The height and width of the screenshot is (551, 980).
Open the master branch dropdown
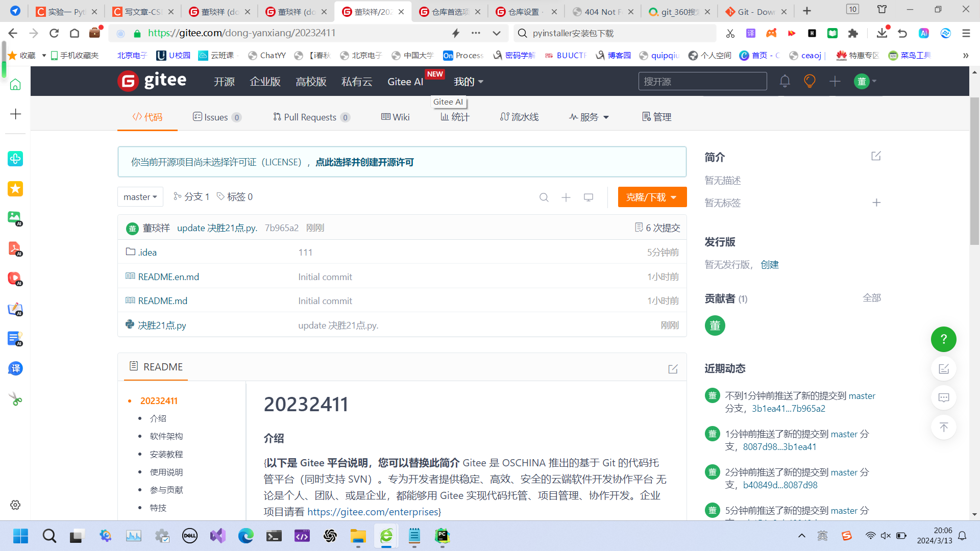point(140,197)
